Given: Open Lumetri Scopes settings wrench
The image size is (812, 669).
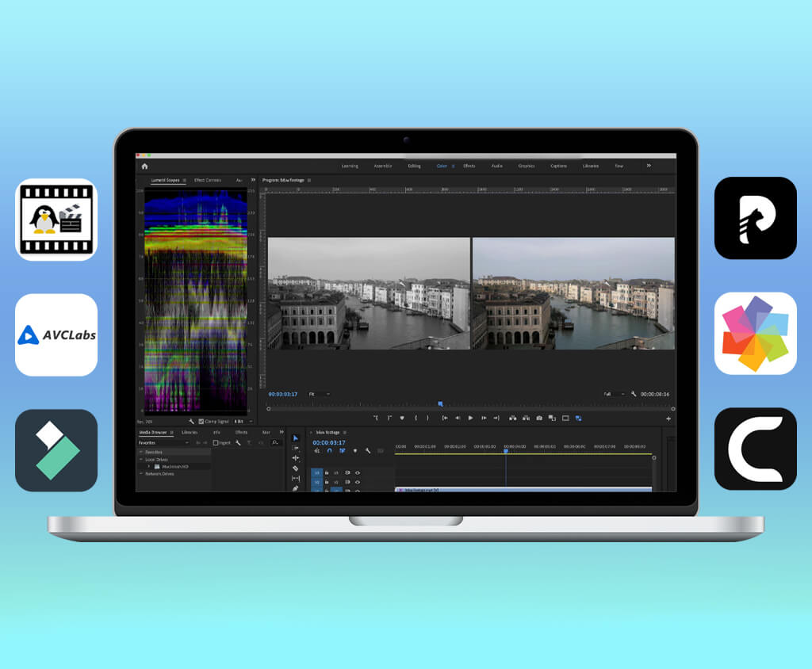Looking at the screenshot, I should coord(191,422).
